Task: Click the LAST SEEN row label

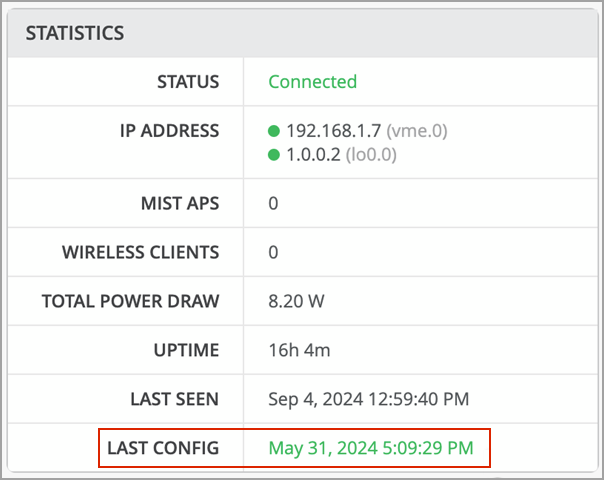Action: click(x=174, y=400)
